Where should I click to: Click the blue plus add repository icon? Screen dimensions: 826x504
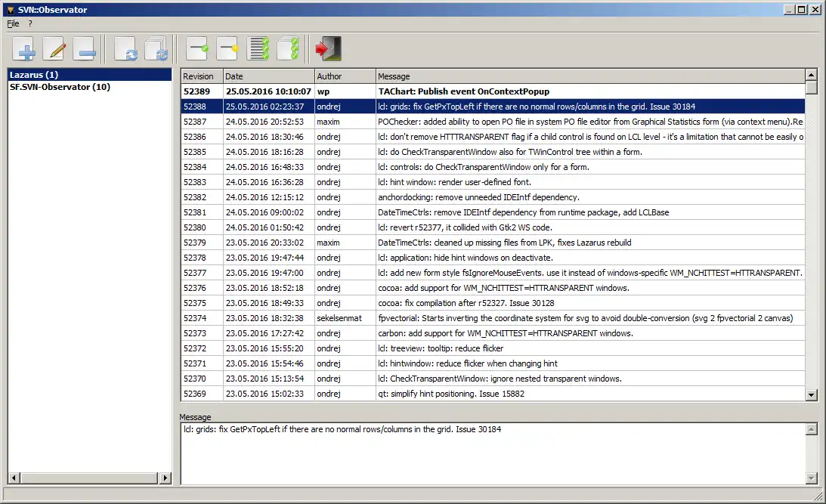pos(24,49)
